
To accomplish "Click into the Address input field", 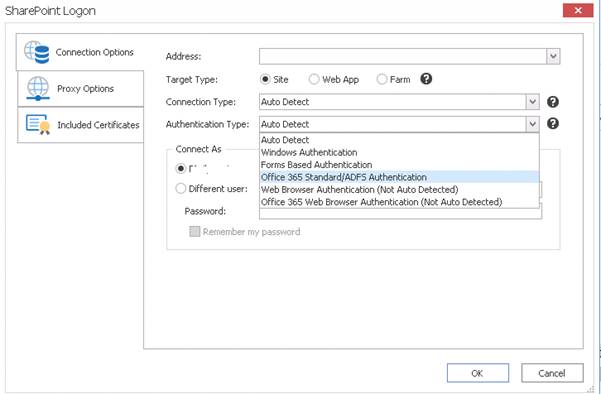I will click(x=402, y=56).
